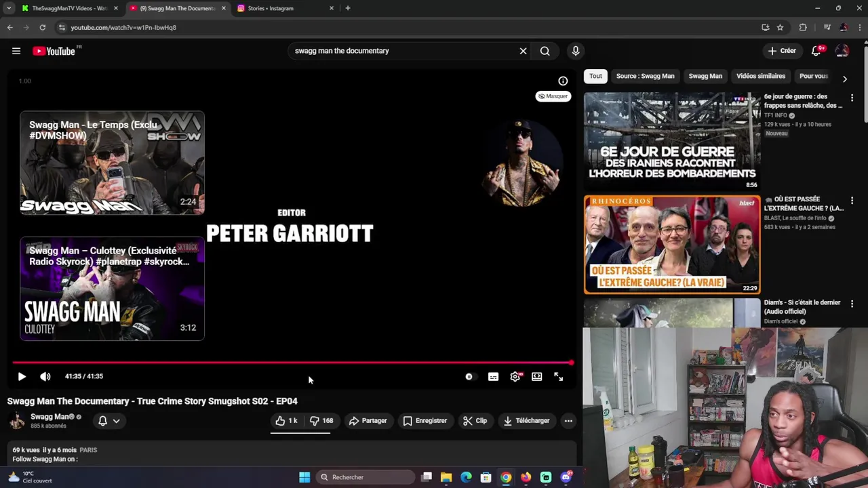Open options for the 6e jour de guerre video
This screenshot has height=488, width=868.
[852, 98]
